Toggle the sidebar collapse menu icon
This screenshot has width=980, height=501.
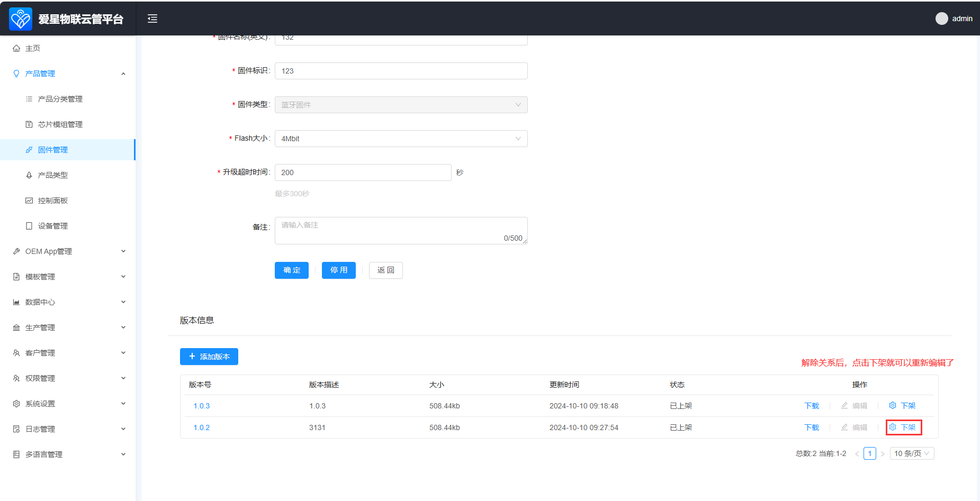(x=152, y=19)
